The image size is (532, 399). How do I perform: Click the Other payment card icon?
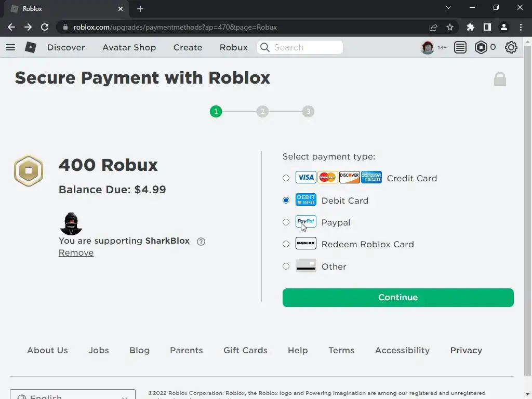(305, 265)
